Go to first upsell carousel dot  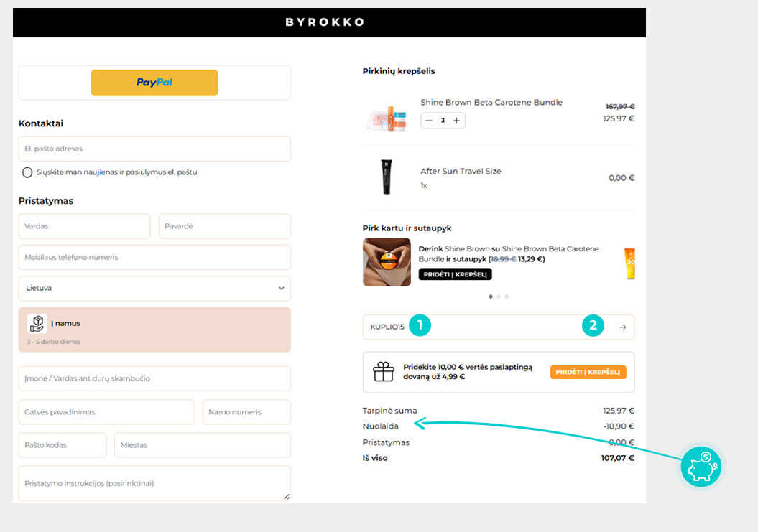point(491,296)
